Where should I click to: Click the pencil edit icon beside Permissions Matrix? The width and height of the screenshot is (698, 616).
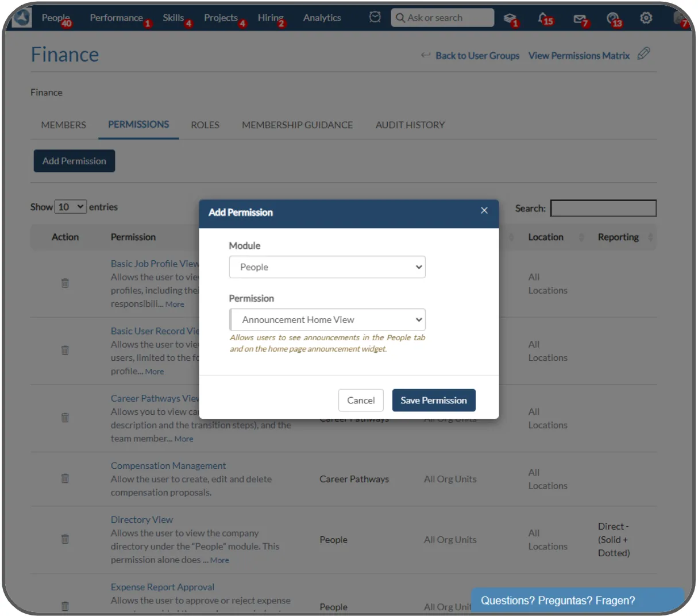(644, 53)
